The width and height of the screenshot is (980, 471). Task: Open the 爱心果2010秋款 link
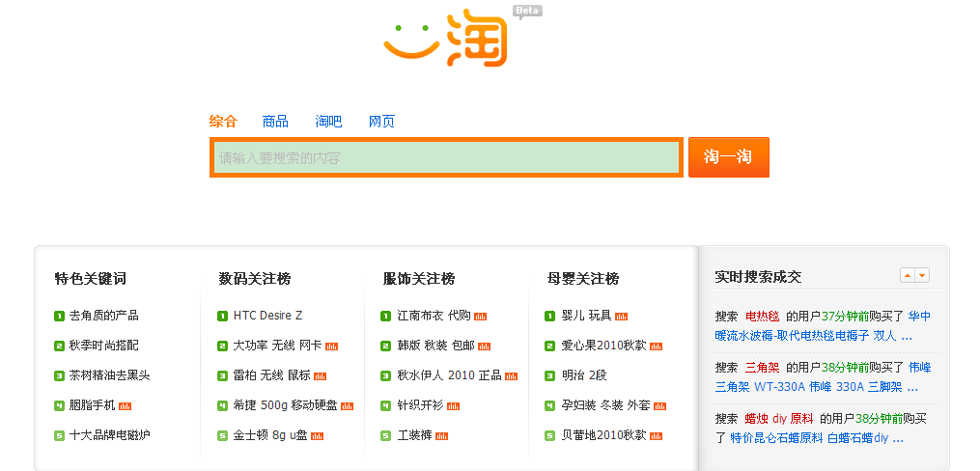603,346
